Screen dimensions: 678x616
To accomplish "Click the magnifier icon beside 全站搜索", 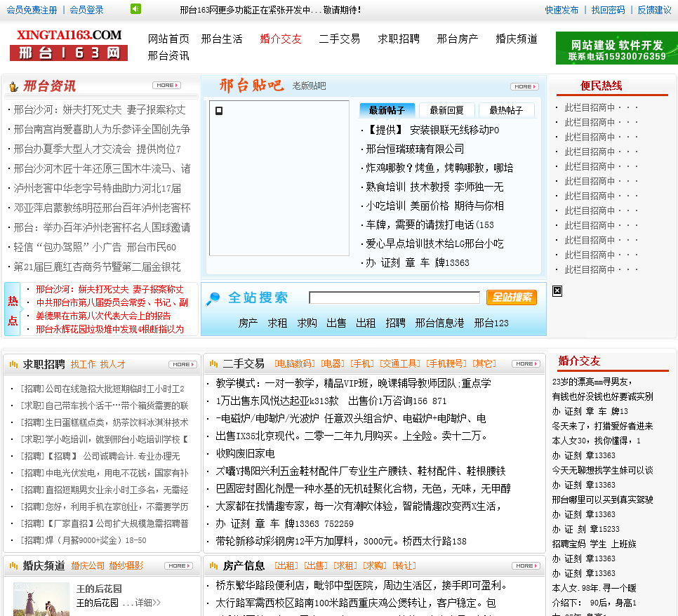I will pos(212,298).
